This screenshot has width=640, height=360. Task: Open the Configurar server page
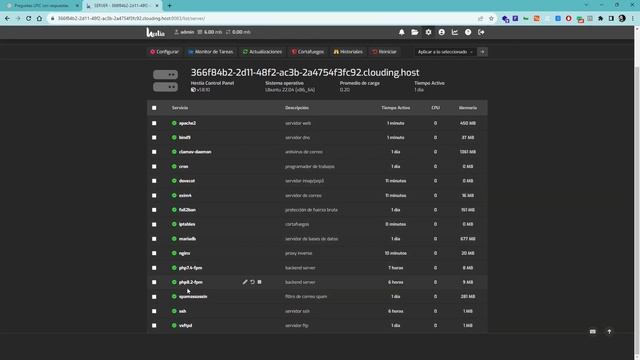coord(164,52)
